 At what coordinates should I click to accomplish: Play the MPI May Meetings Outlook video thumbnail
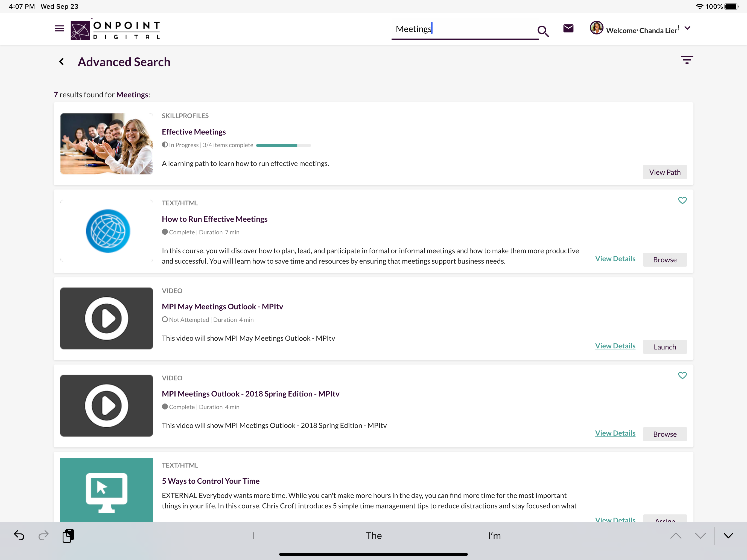106,318
